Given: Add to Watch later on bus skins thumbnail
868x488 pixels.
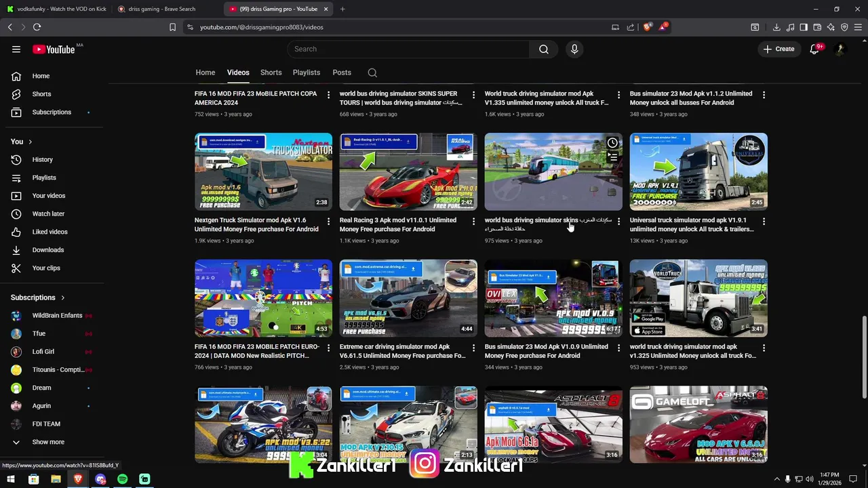Looking at the screenshot, I should click(x=612, y=143).
